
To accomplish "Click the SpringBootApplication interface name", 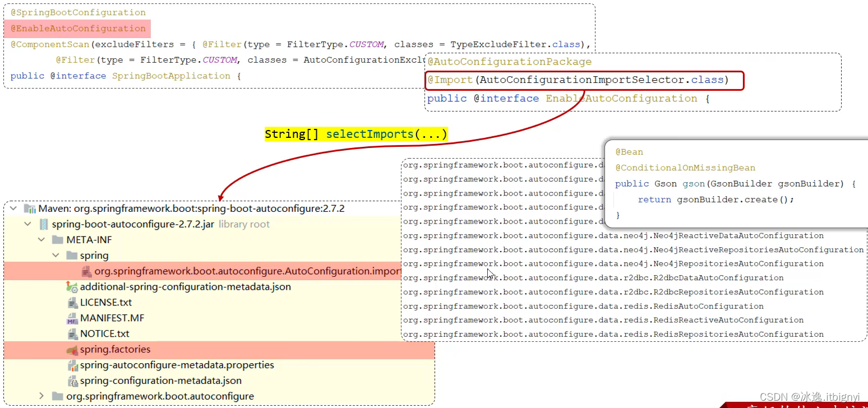I will [x=171, y=76].
